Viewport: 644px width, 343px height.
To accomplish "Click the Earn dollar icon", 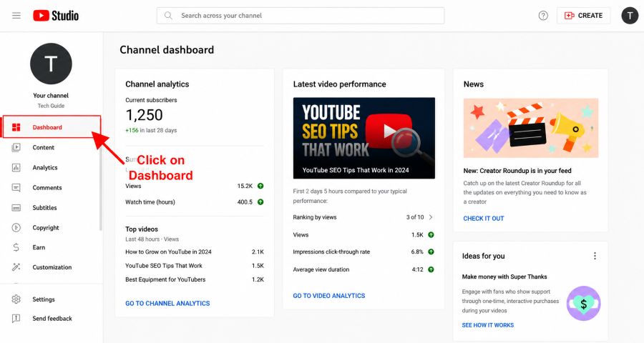I will pyautogui.click(x=16, y=247).
